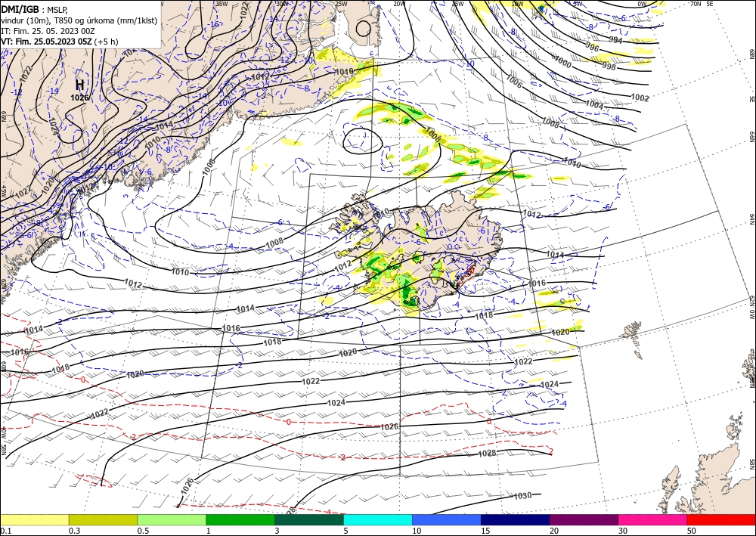Click the '0.1' legend scale value

(x=6, y=531)
